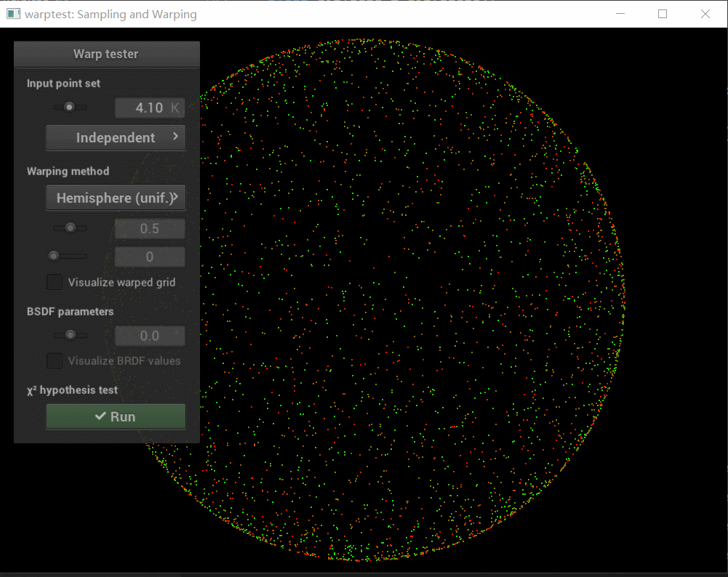Maximize the warptest window
This screenshot has height=577, width=728.
pos(663,14)
